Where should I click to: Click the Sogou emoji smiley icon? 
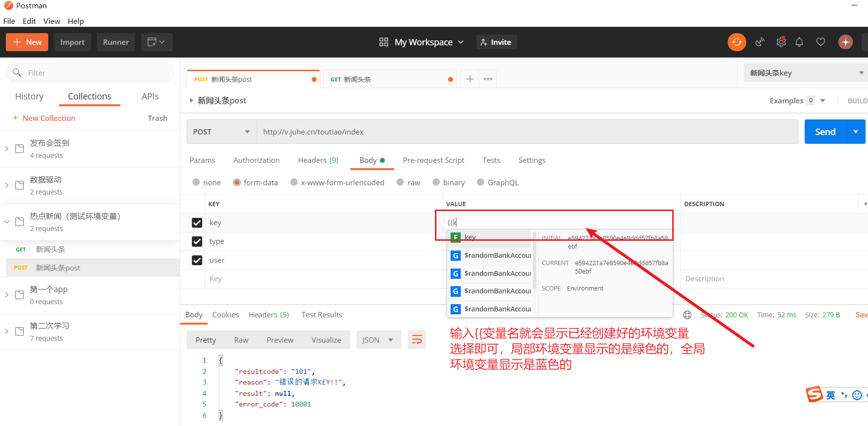click(x=857, y=395)
